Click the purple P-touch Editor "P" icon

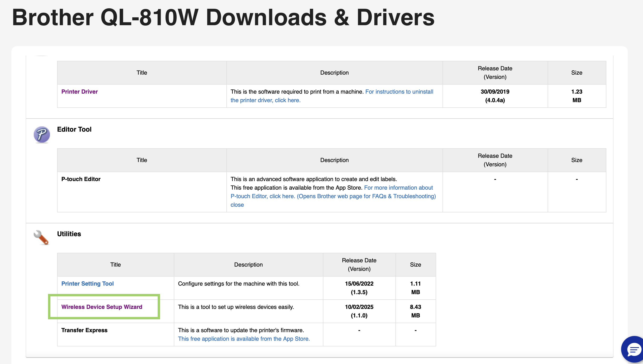(x=42, y=135)
